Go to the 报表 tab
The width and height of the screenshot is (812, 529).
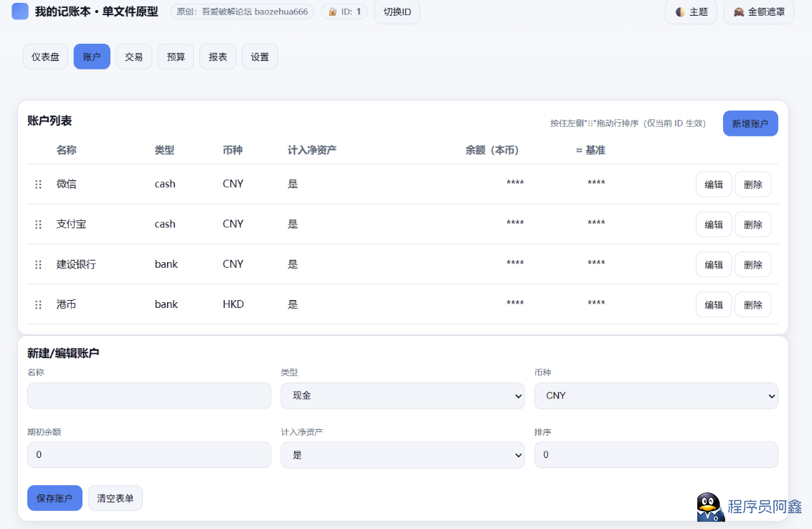coord(218,57)
